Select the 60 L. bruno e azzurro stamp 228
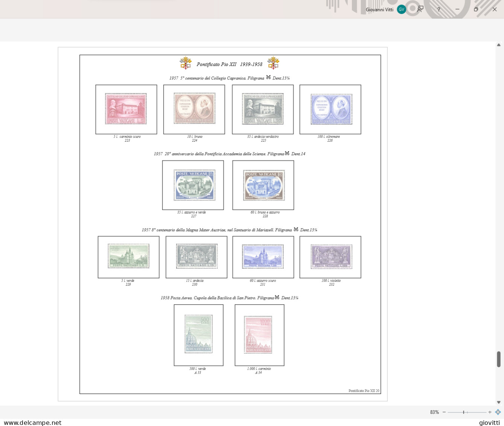 pyautogui.click(x=263, y=185)
